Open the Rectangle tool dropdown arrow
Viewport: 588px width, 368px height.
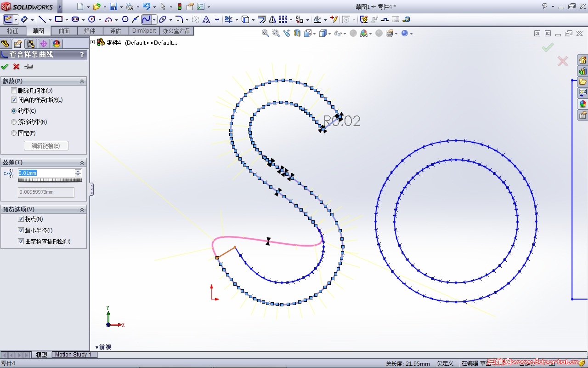(x=67, y=20)
